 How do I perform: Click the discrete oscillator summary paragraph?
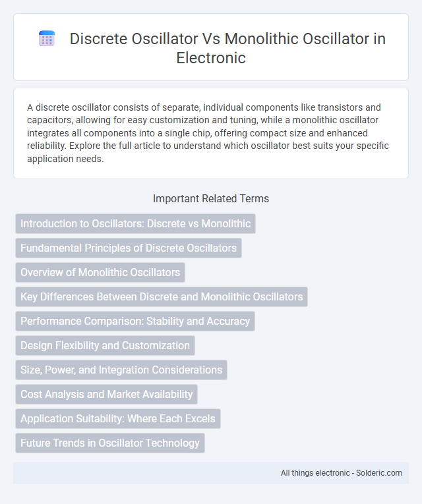[208, 133]
